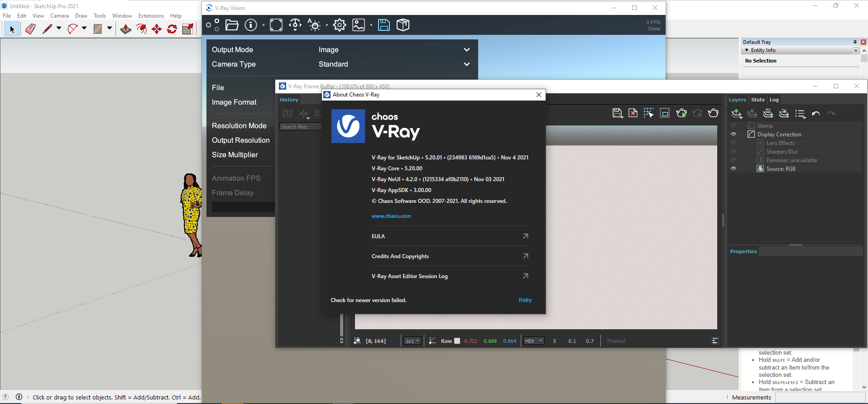The width and height of the screenshot is (868, 404).
Task: Open V-Ray Vision gear settings
Action: (x=340, y=25)
